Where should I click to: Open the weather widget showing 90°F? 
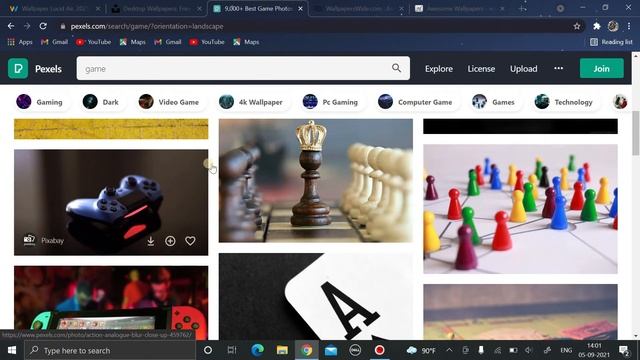point(422,350)
